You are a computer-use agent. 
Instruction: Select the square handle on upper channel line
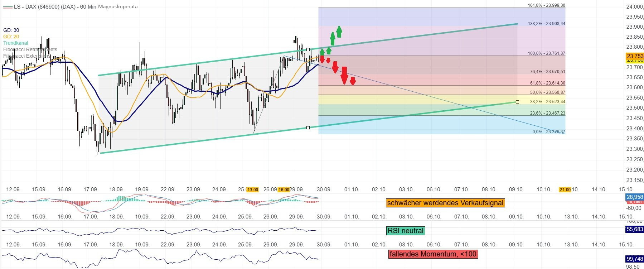(308, 49)
